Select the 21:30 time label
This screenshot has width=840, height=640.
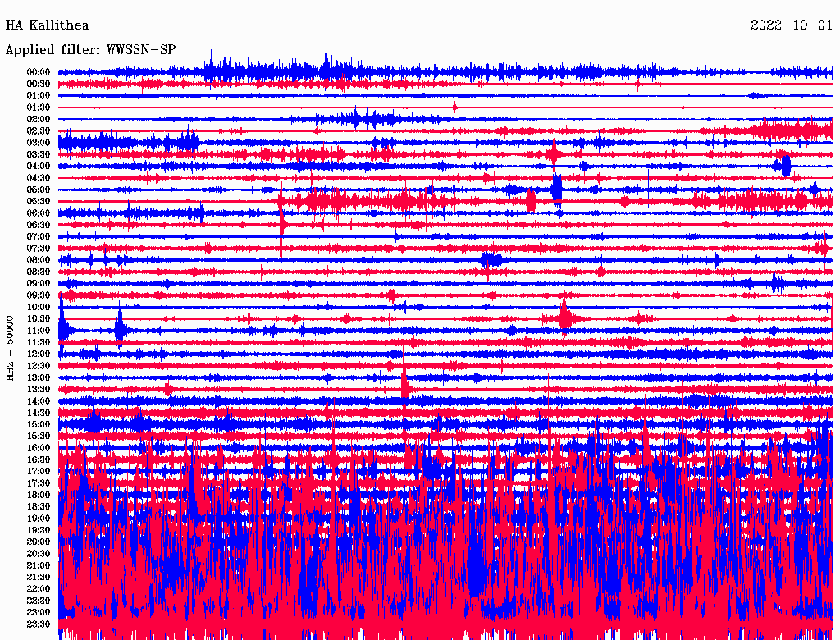(x=39, y=577)
